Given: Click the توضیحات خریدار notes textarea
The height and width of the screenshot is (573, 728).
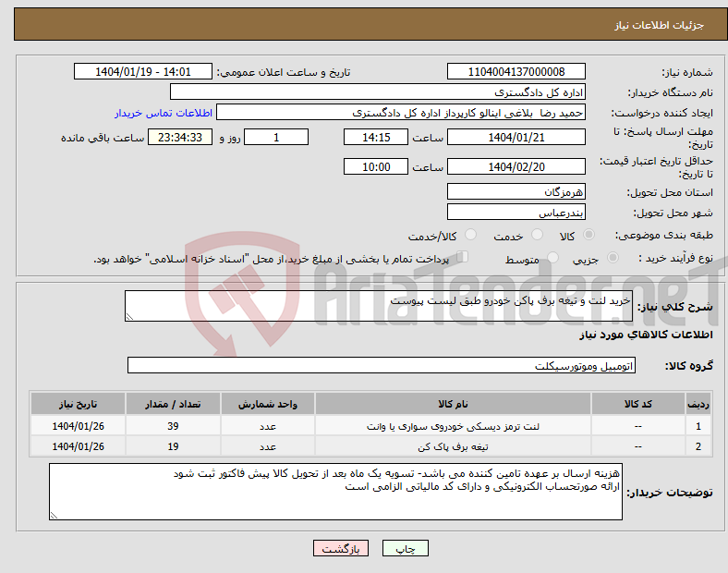Looking at the screenshot, I should pyautogui.click(x=335, y=492).
